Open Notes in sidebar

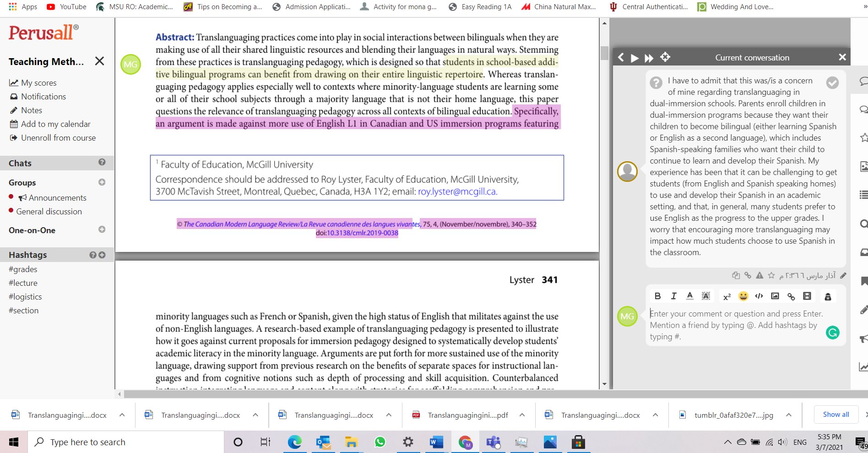[x=26, y=110]
